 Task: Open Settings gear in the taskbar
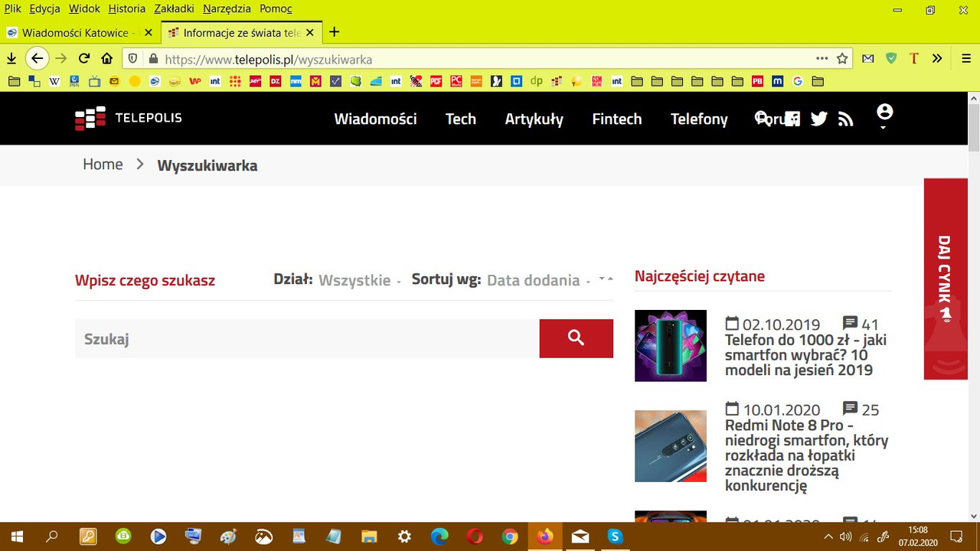pos(404,536)
